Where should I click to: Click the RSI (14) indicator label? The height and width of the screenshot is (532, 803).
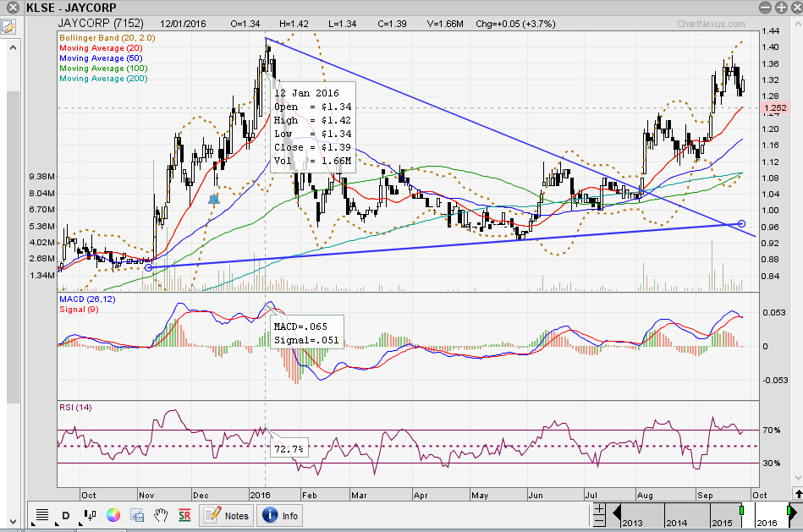coord(75,408)
